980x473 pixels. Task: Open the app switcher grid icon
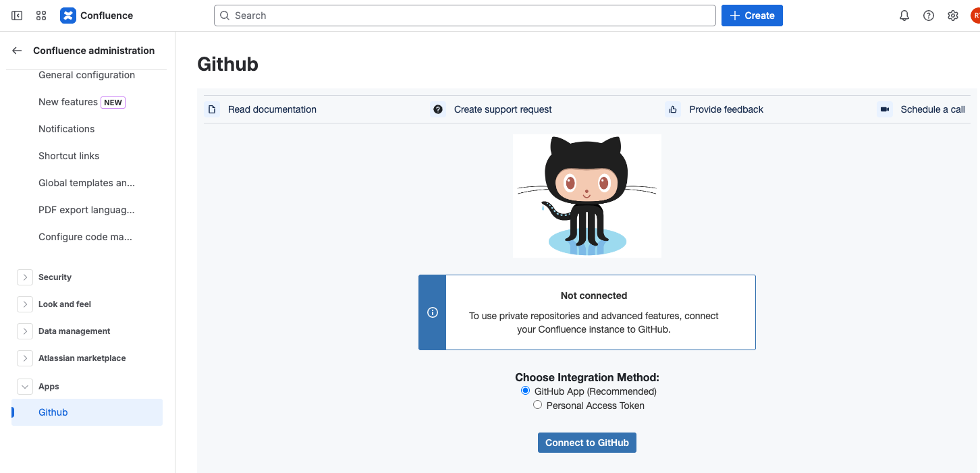point(41,16)
